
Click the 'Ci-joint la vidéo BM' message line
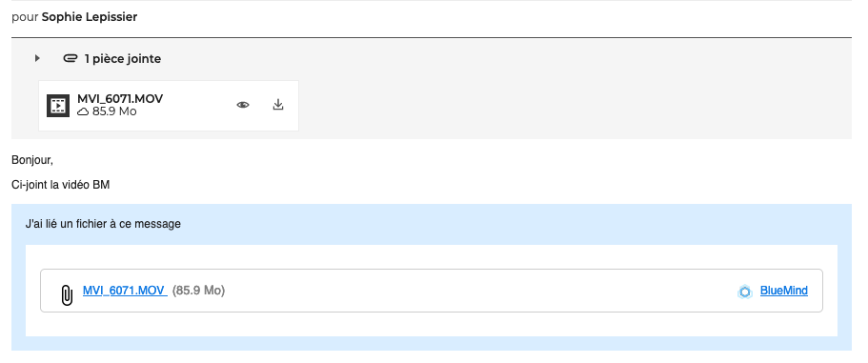coord(60,185)
